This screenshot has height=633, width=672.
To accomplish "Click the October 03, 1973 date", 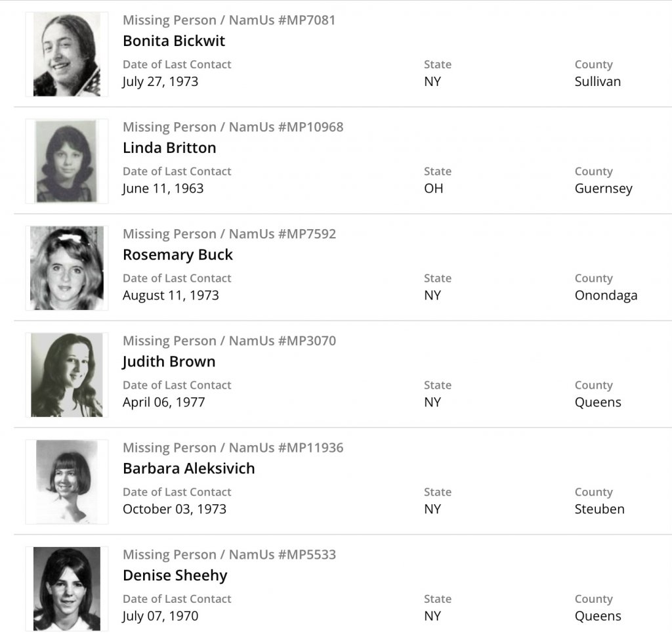I will [175, 509].
